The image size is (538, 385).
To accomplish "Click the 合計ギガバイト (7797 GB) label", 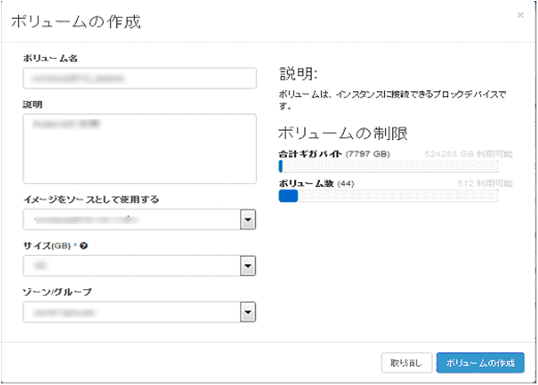I will click(334, 154).
